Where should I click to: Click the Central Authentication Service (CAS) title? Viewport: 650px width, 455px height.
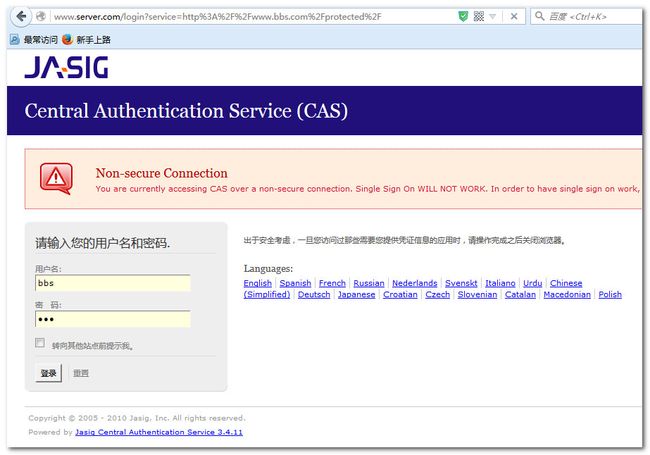(x=186, y=111)
